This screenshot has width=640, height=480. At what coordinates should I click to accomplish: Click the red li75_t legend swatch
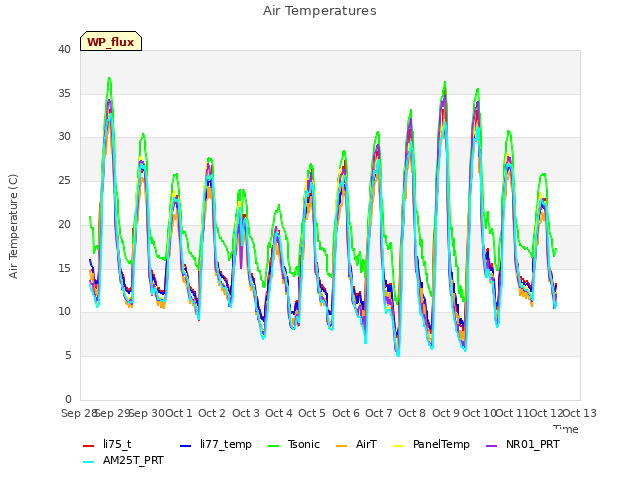89,445
